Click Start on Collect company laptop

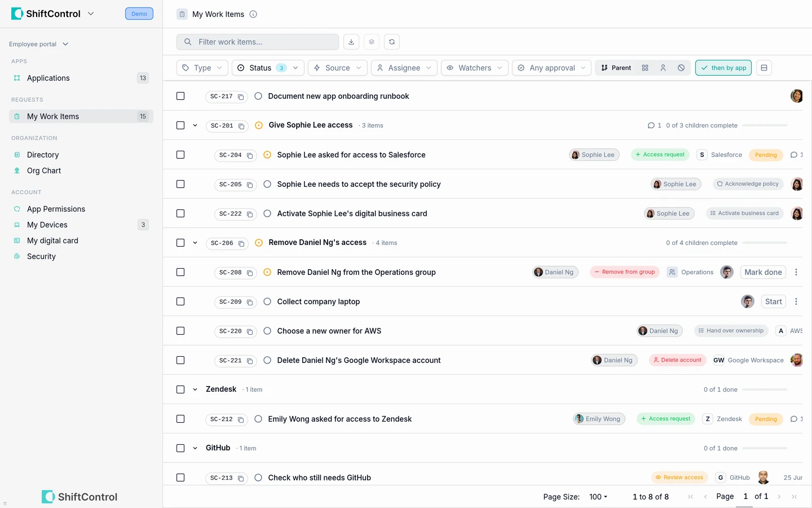[x=774, y=301]
